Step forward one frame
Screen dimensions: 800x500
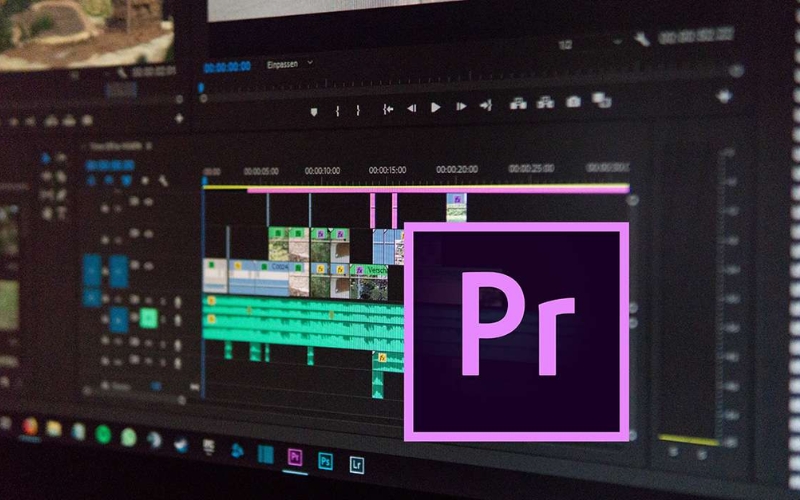click(460, 106)
